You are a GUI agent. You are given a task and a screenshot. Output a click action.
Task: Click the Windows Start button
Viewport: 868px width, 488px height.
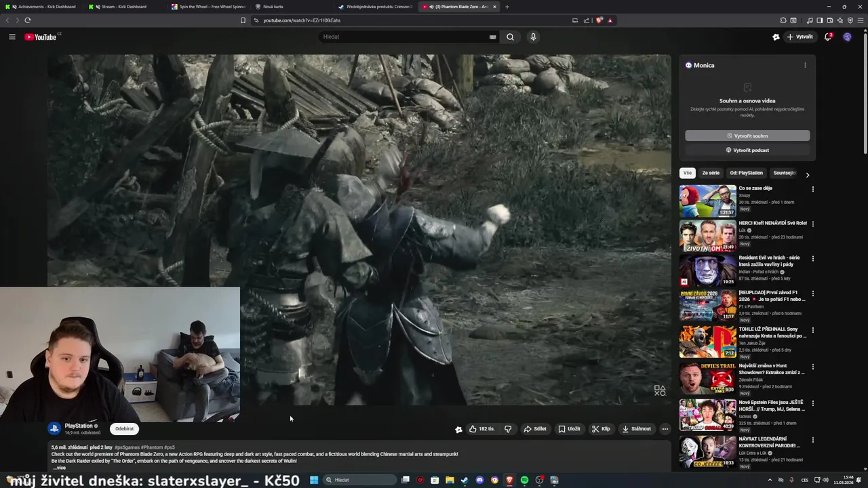tap(314, 480)
